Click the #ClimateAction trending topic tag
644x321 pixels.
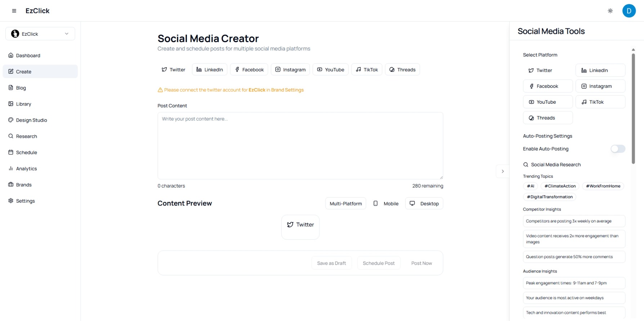(x=560, y=186)
